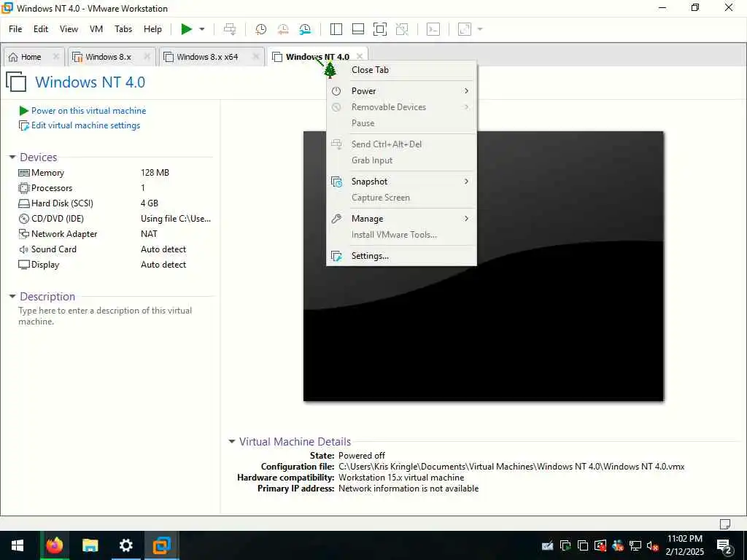Toggle the library sidebar toolbar icon
This screenshot has height=560, width=747.
(336, 29)
